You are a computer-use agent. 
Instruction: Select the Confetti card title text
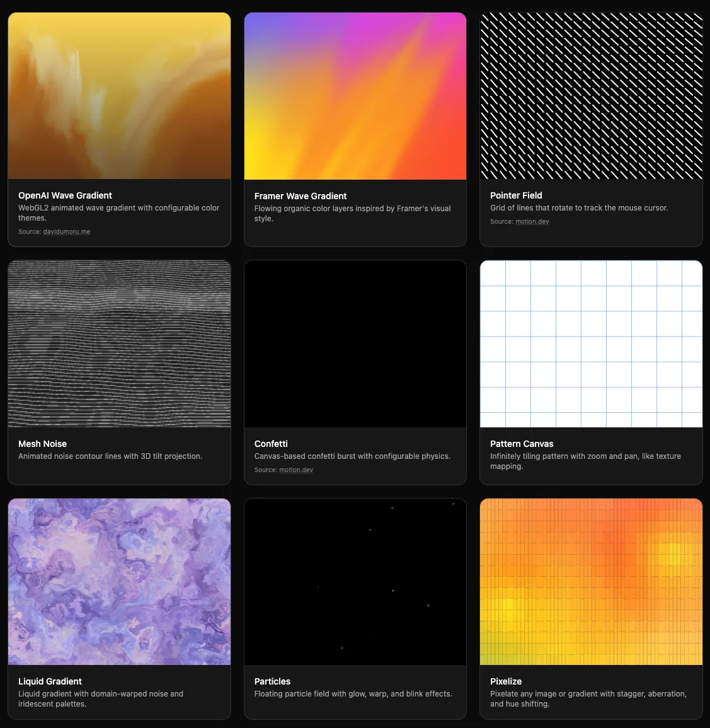click(x=271, y=444)
